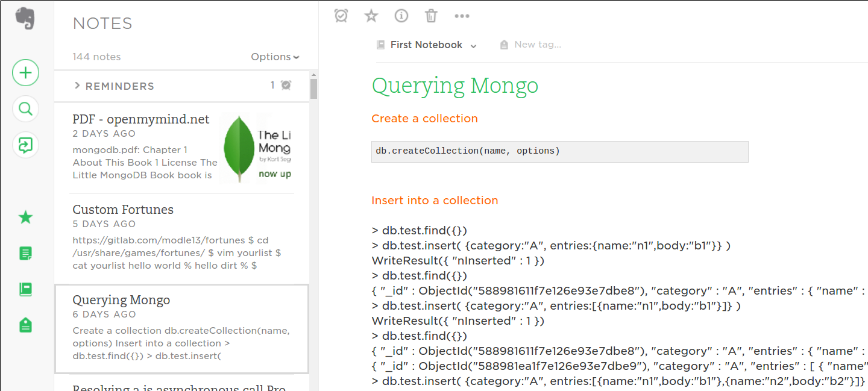Open the search notes icon
This screenshot has height=391, width=868.
[x=25, y=109]
